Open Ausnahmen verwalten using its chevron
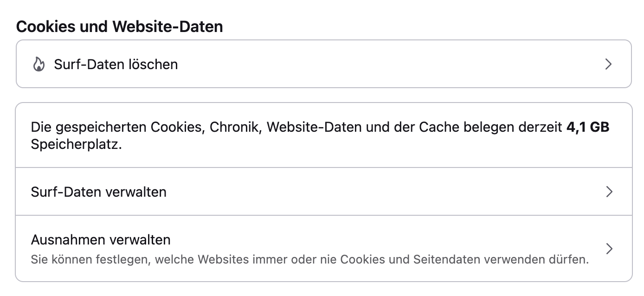This screenshot has width=644, height=296. 609,249
